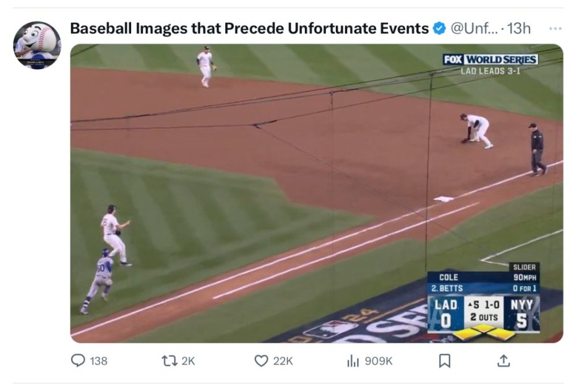Click the umpire near first base in the photo
Viewport: 570px width, 392px height.
coord(537,149)
